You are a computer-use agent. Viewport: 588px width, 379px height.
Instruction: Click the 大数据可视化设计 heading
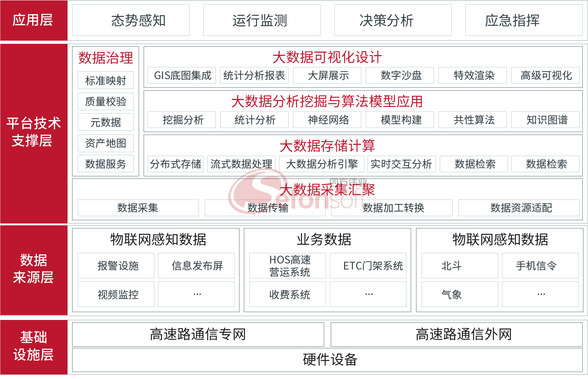[327, 57]
